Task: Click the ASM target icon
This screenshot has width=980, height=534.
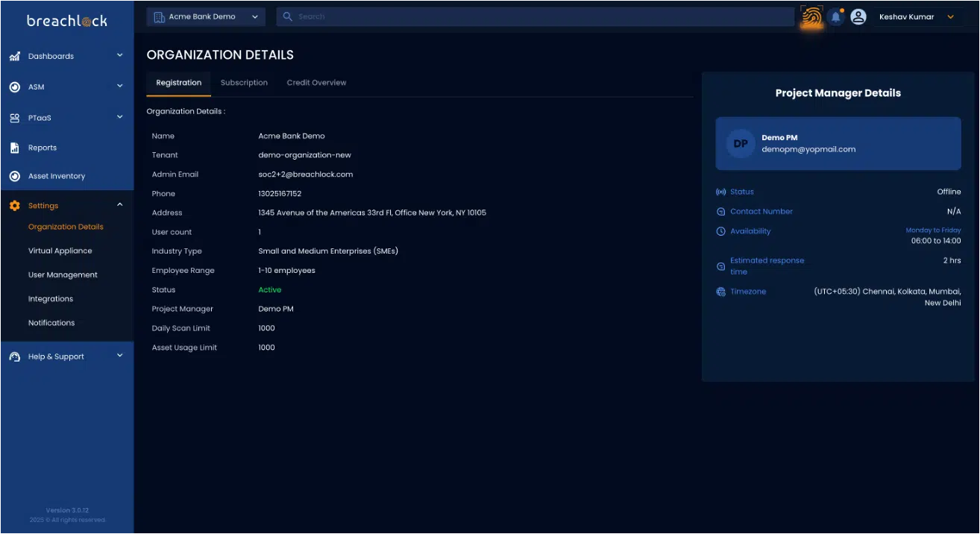Action: (x=14, y=87)
